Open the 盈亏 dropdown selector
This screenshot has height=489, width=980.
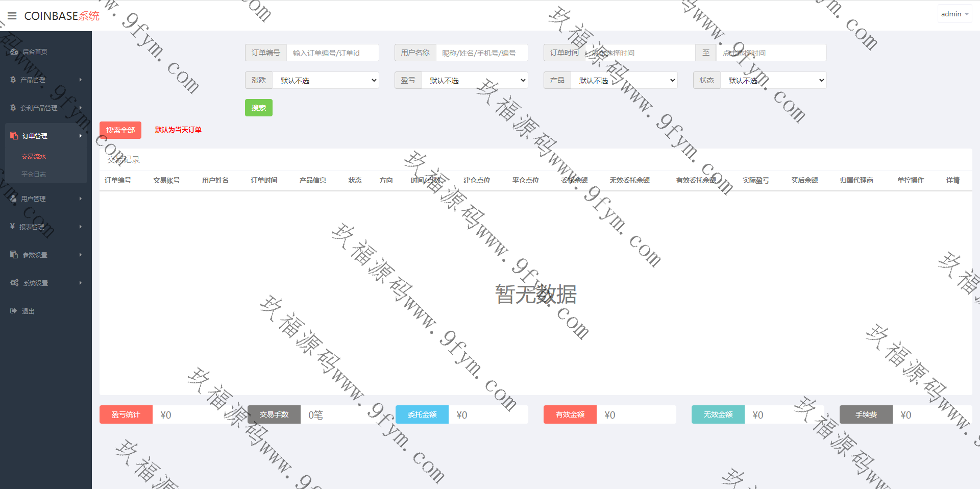475,80
